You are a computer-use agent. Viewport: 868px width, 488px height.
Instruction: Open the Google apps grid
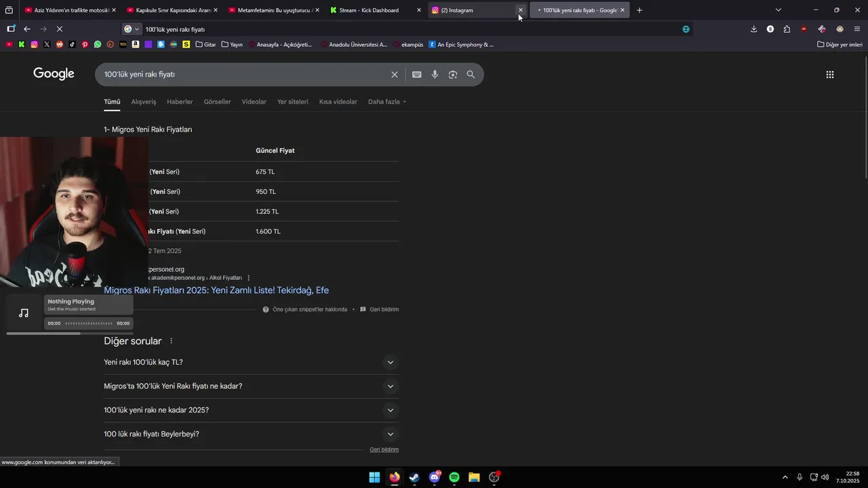829,75
